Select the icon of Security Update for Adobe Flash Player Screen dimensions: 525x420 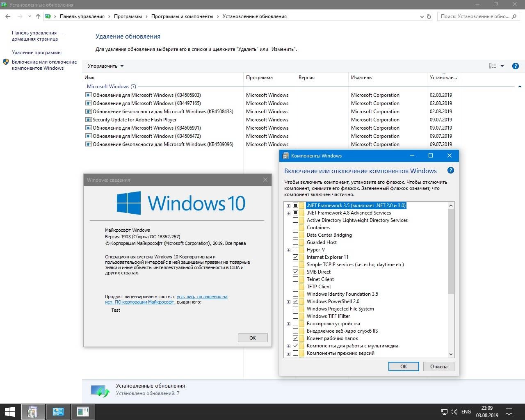(88, 119)
